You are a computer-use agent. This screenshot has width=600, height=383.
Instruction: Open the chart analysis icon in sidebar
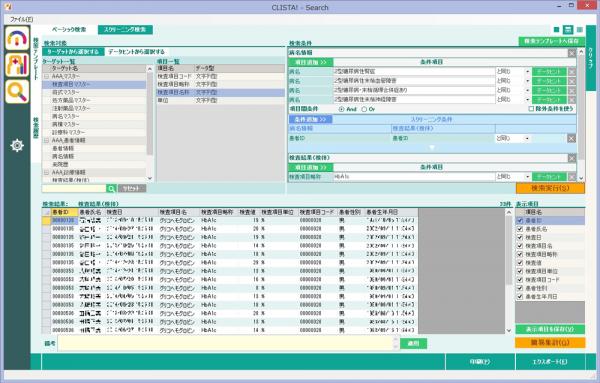click(17, 65)
